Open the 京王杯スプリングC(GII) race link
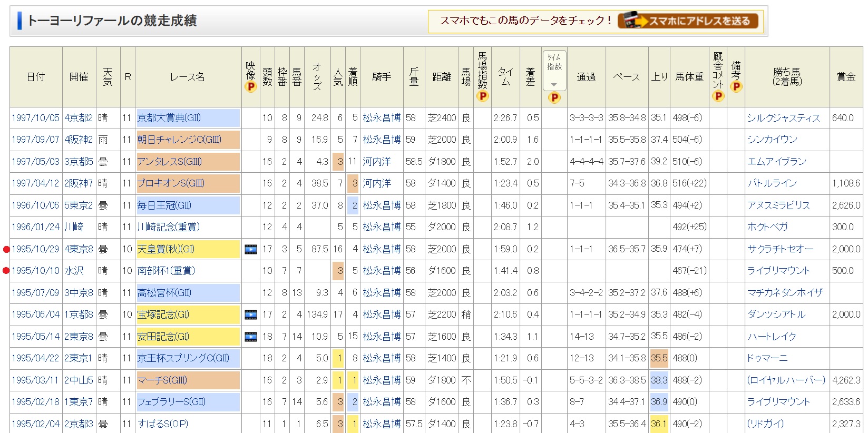Image resolution: width=868 pixels, height=433 pixels. point(183,358)
